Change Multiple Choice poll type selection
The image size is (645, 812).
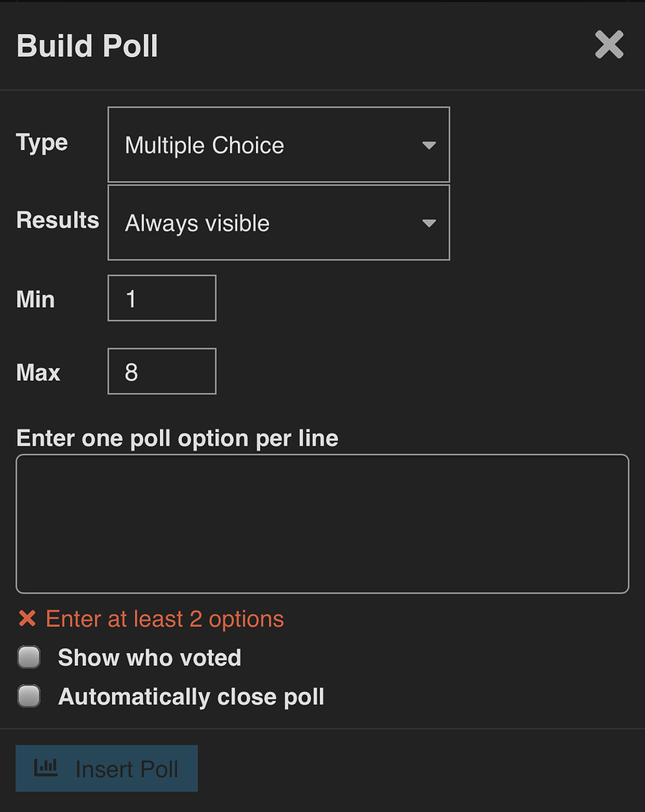click(279, 145)
